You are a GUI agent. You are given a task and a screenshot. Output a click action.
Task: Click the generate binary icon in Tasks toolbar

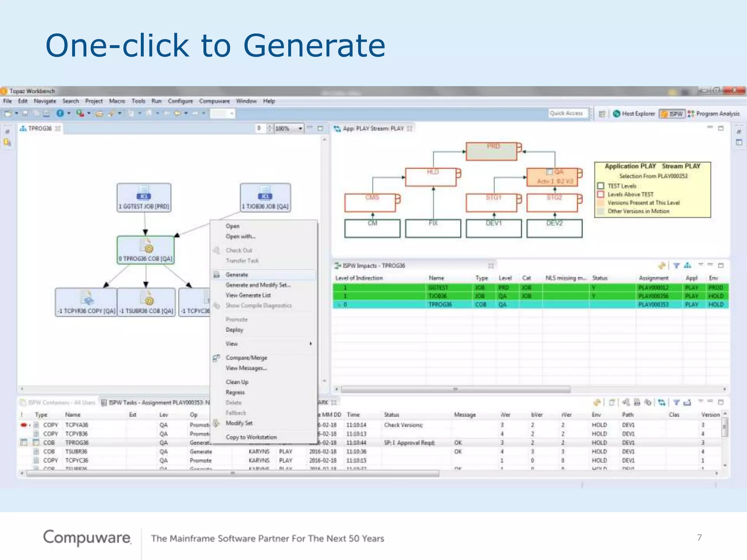tap(637, 402)
